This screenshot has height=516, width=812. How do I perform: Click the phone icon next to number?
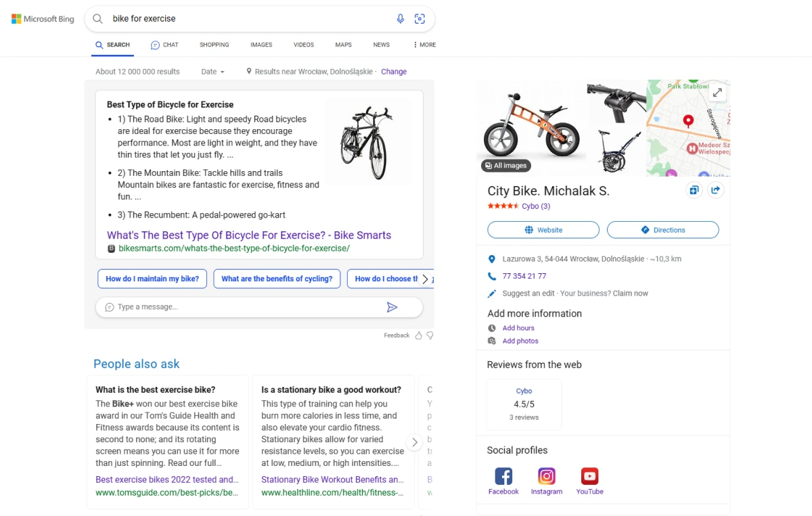[x=492, y=276]
